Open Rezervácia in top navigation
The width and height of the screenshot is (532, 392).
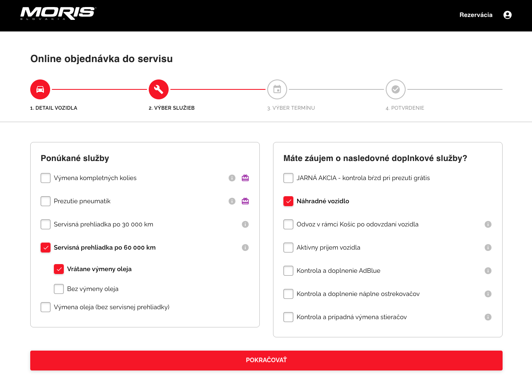476,15
